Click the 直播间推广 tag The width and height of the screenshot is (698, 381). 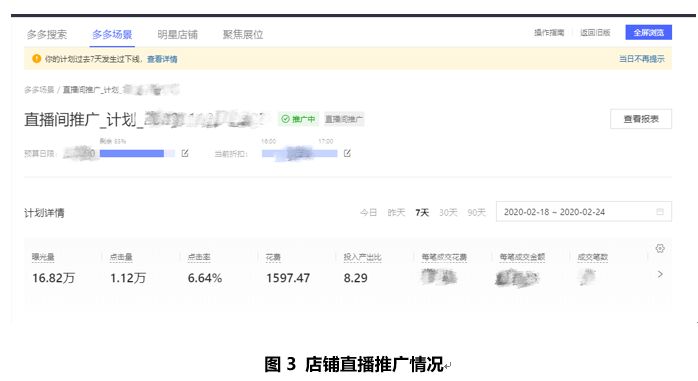(x=344, y=119)
